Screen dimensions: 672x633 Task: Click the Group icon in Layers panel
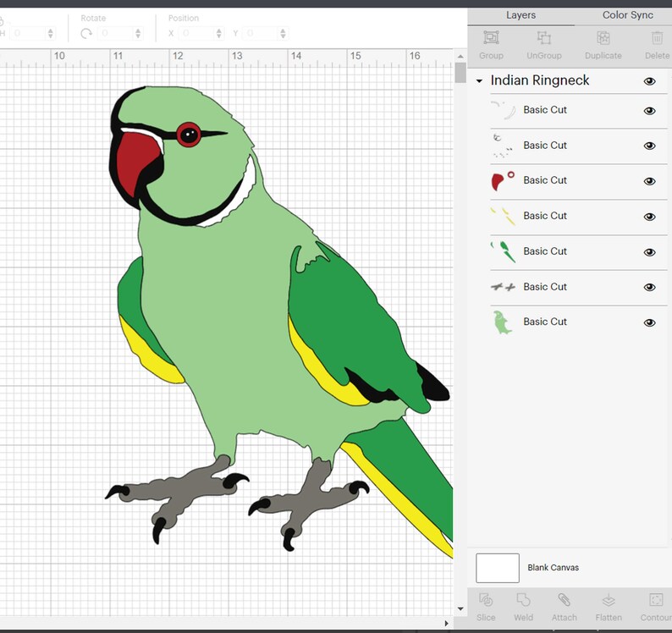(x=491, y=38)
